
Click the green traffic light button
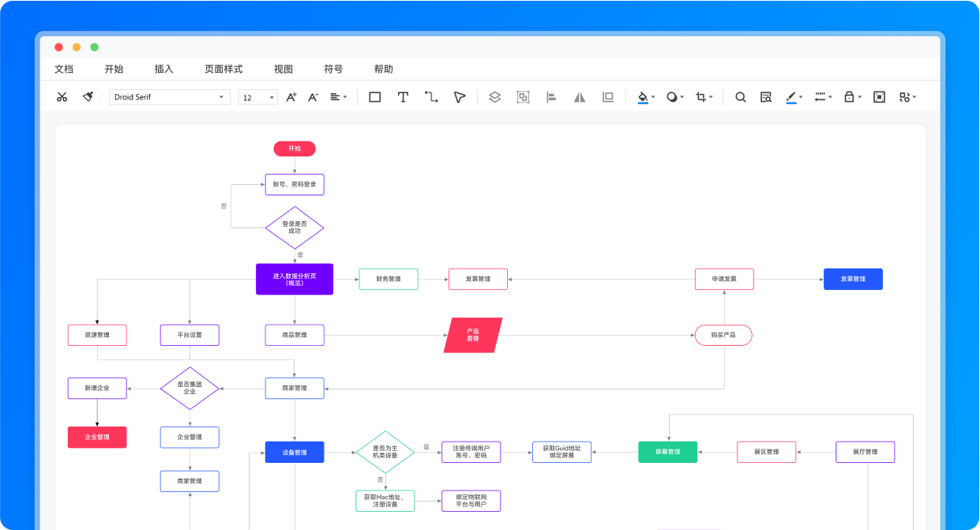click(x=95, y=47)
